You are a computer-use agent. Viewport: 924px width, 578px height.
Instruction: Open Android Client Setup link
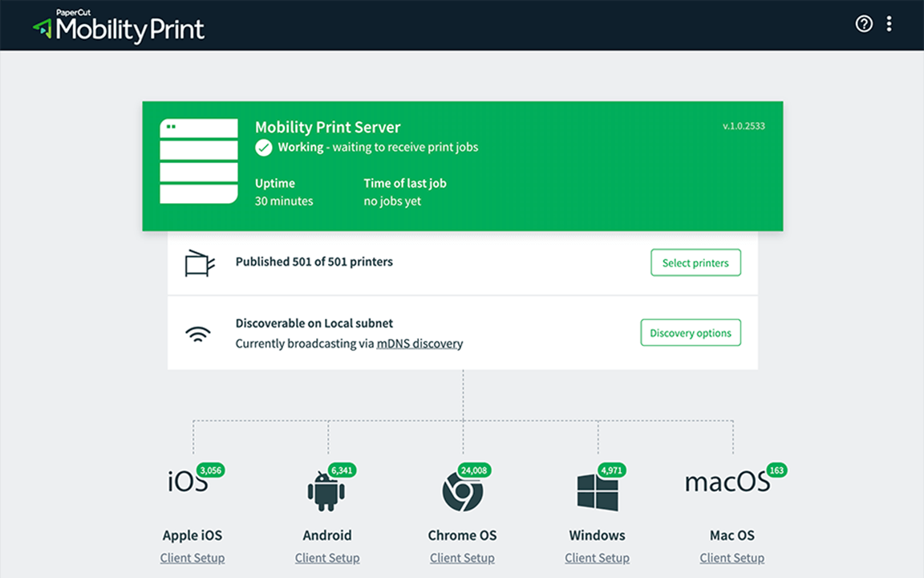point(327,557)
